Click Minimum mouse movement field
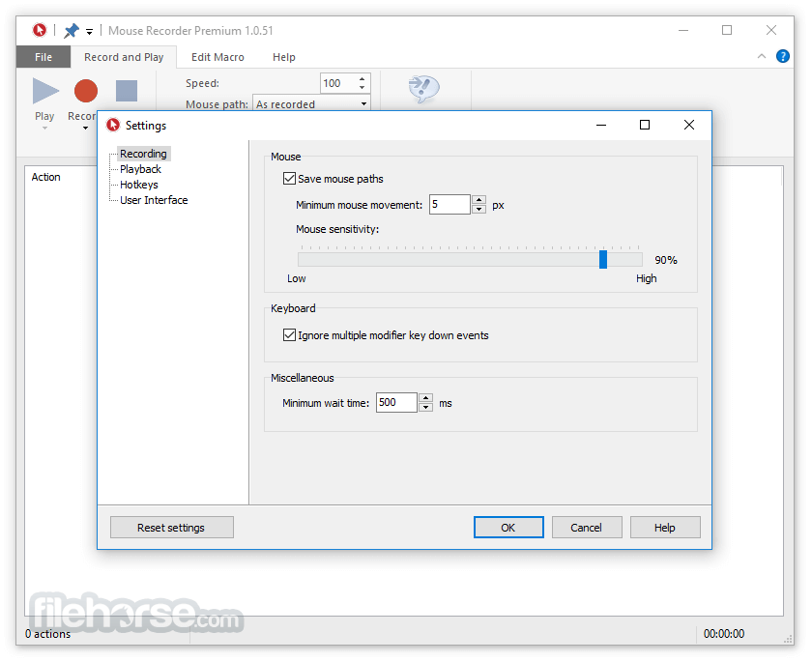 tap(449, 205)
